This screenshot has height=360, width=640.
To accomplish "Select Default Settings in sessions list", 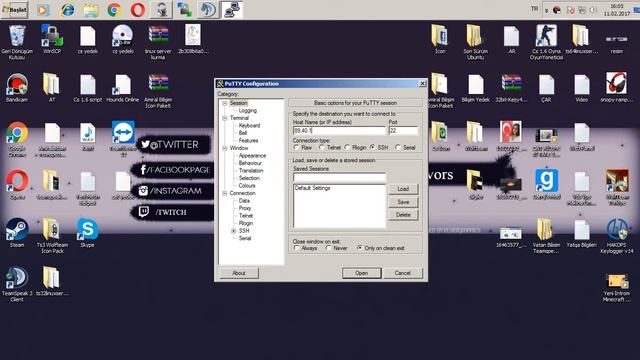I will pyautogui.click(x=313, y=188).
